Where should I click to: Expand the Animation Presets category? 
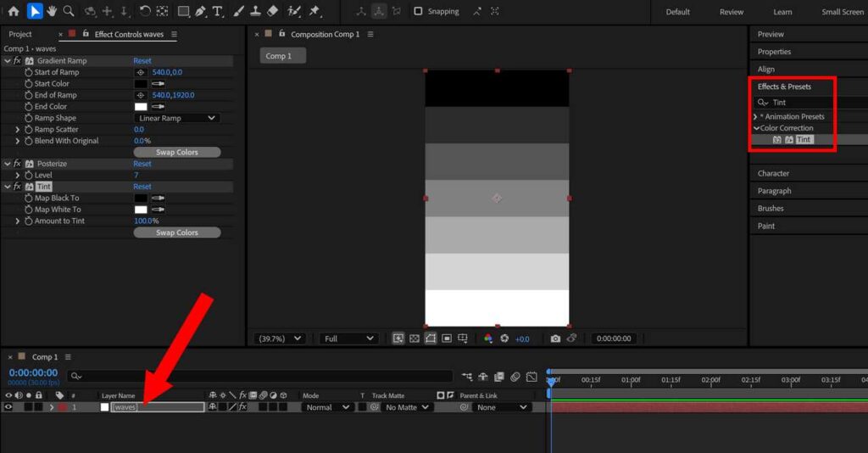pos(755,116)
